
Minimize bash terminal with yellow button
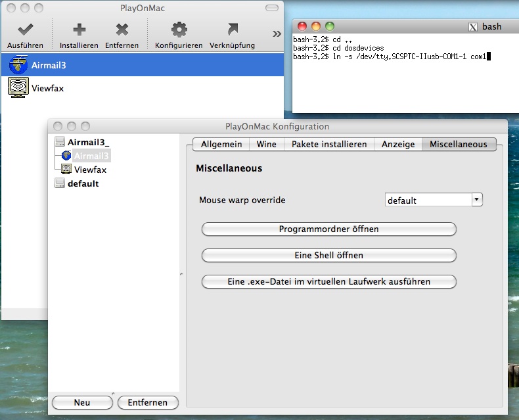coord(316,26)
